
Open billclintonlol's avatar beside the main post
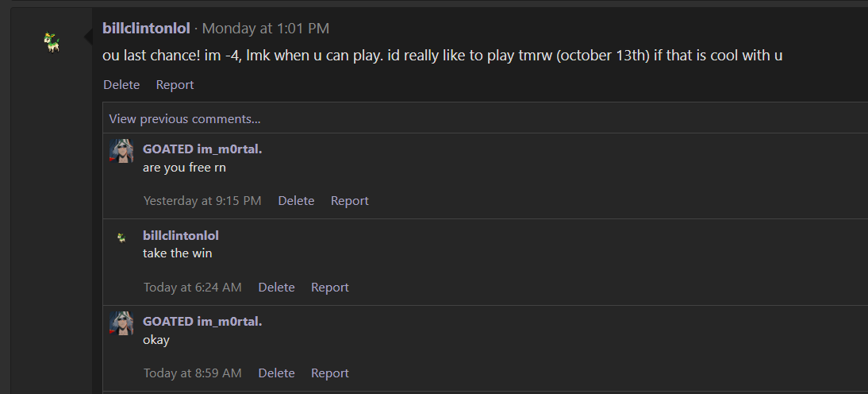coord(53,43)
